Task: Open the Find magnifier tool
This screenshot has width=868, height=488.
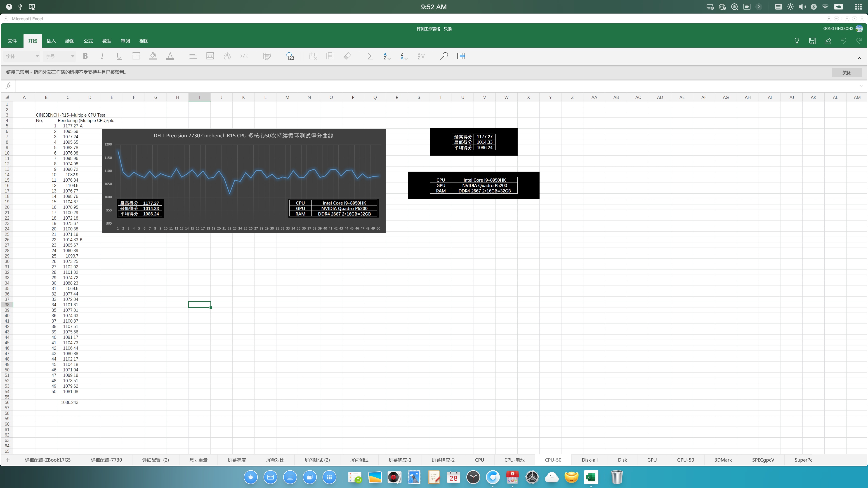Action: [444, 56]
